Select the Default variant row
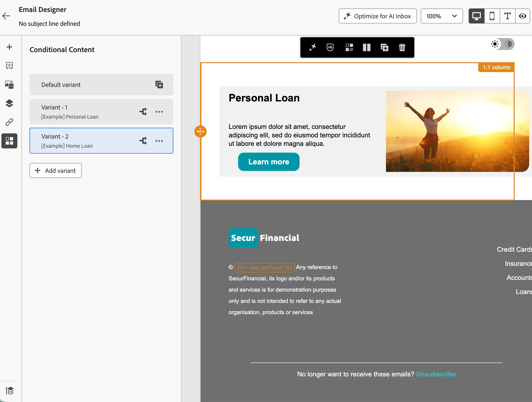The image size is (532, 402). coord(101,85)
